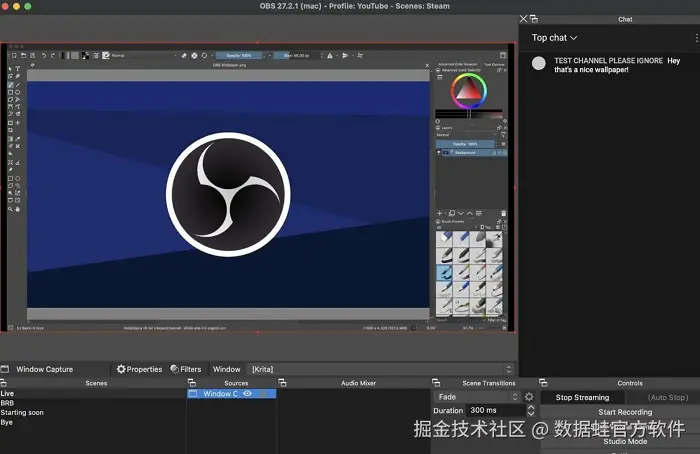The height and width of the screenshot is (454, 700).
Task: Select the Krita Pan hand tool
Action: coord(18,208)
